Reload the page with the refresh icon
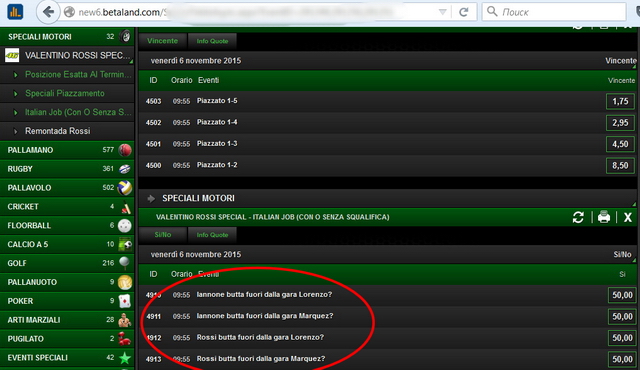The image size is (640, 370). point(464,12)
